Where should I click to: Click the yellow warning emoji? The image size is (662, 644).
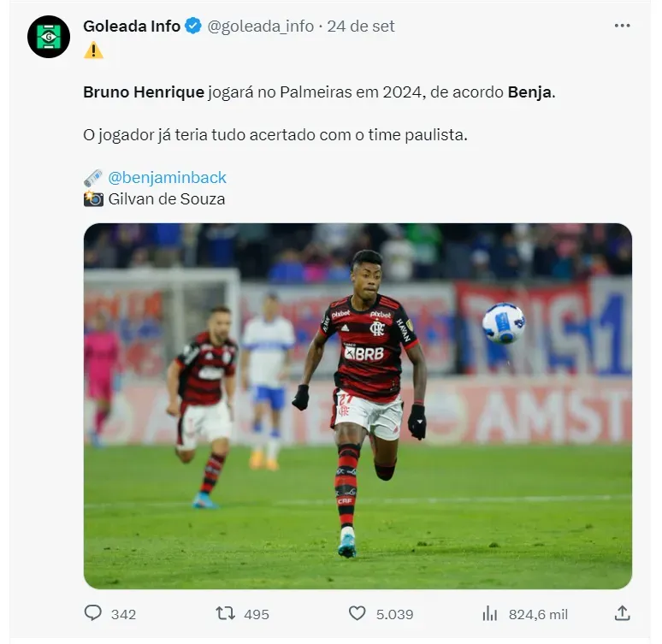[93, 50]
